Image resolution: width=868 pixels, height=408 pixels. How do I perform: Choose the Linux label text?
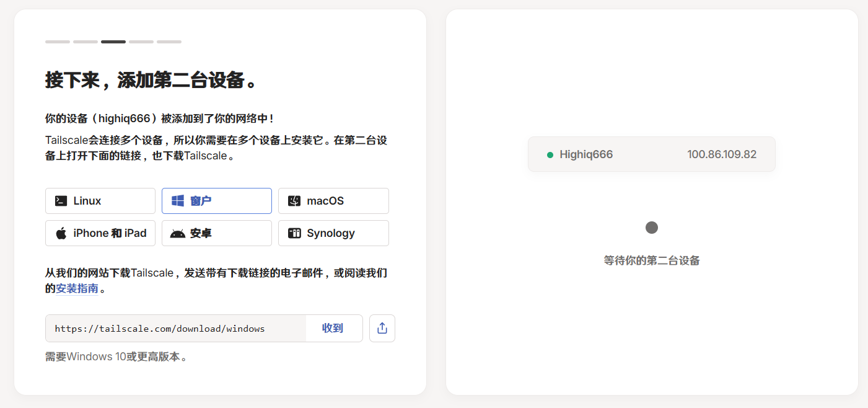[87, 201]
